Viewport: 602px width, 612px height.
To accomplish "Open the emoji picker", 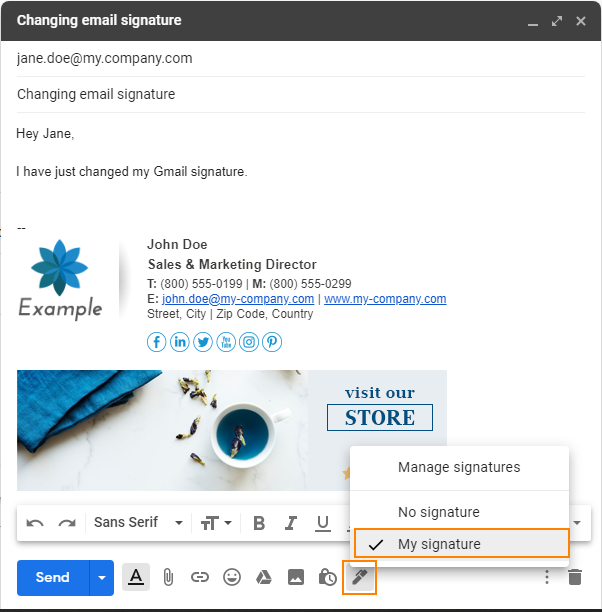I will pos(232,577).
